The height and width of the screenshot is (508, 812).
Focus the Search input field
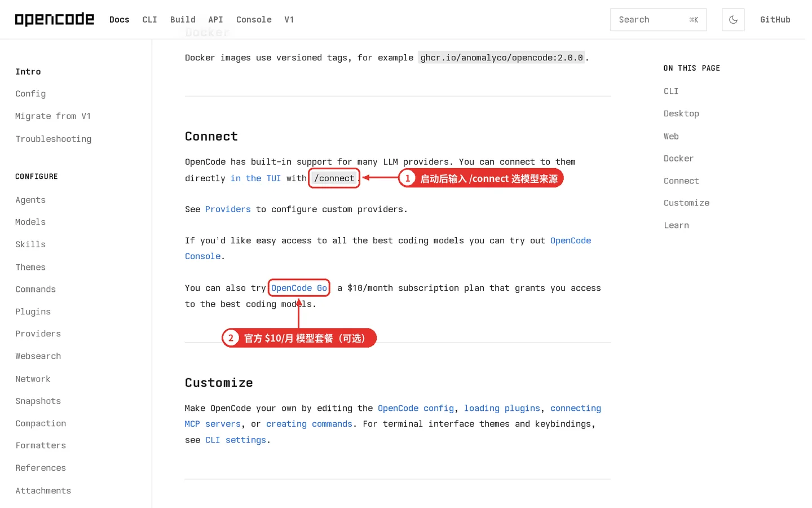pyautogui.click(x=658, y=20)
